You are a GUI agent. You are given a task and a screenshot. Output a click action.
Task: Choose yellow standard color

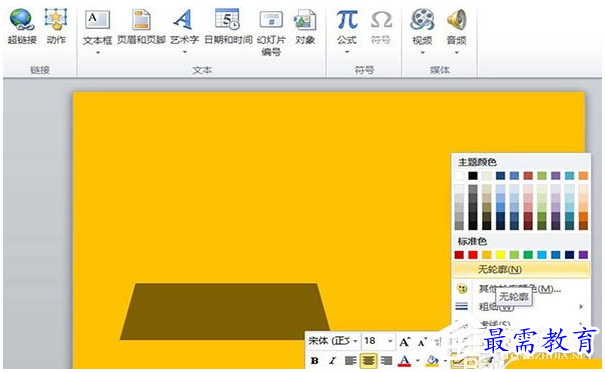[x=500, y=255]
